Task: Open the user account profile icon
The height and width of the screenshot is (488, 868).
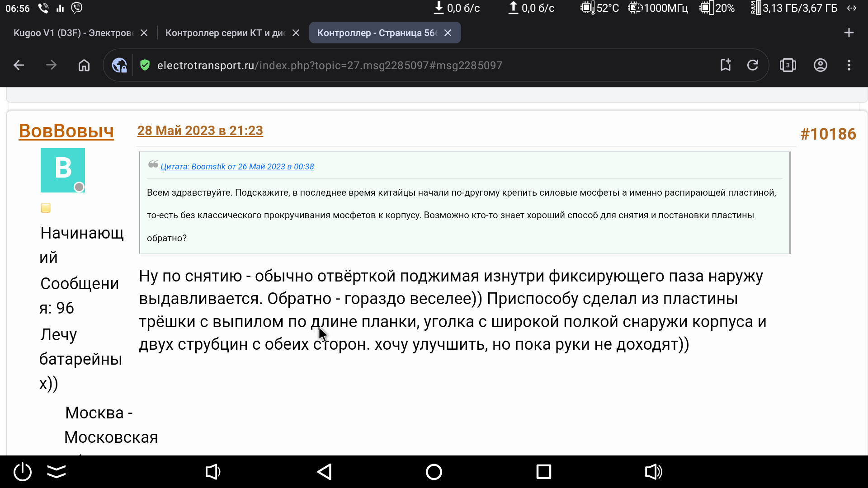Action: (820, 65)
